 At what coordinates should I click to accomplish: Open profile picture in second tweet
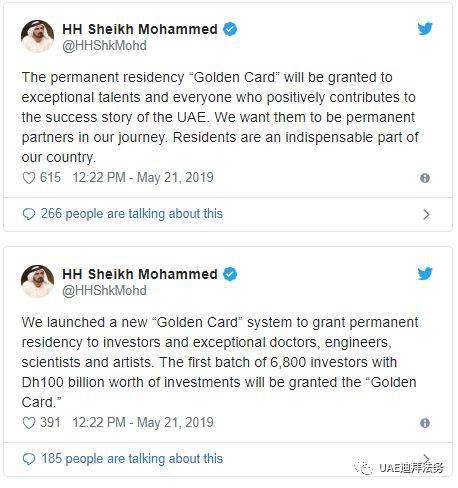[x=37, y=281]
